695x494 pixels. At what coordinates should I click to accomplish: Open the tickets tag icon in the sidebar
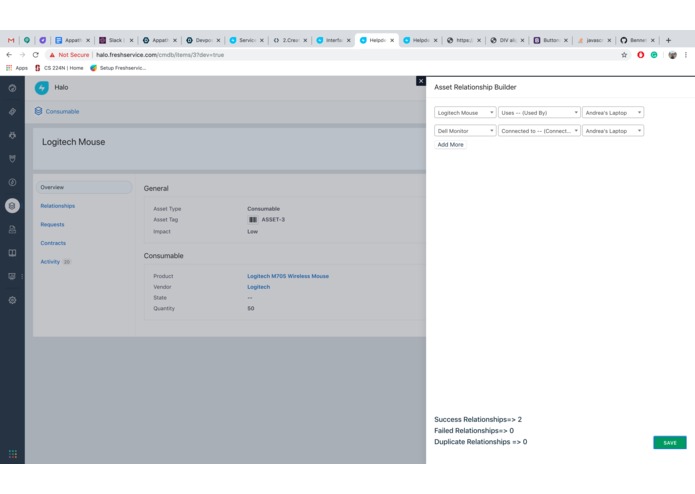(x=12, y=112)
